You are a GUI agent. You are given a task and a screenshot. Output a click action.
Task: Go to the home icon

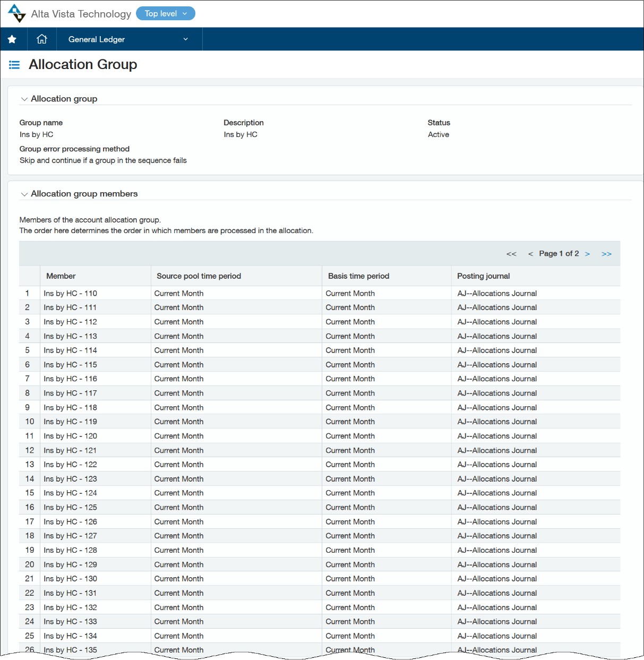[42, 39]
